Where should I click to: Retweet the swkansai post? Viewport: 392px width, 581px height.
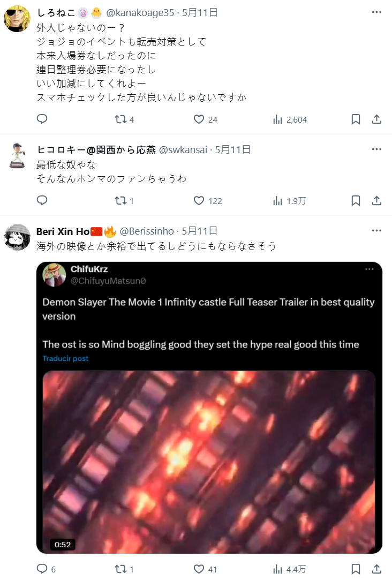(x=124, y=201)
